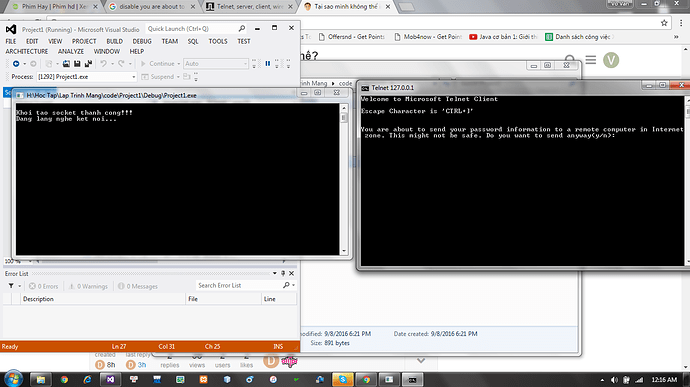Click the Break All pause icon
Viewport: 690px width, 387px height.
[x=268, y=64]
